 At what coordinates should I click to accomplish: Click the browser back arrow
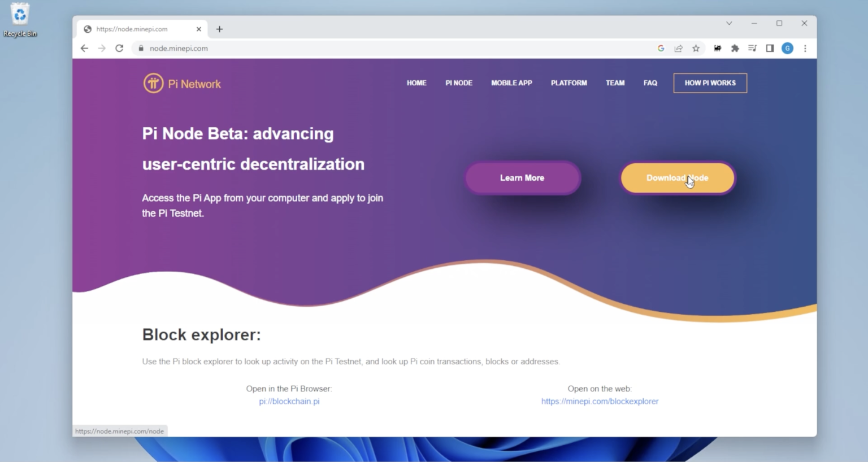pos(84,48)
